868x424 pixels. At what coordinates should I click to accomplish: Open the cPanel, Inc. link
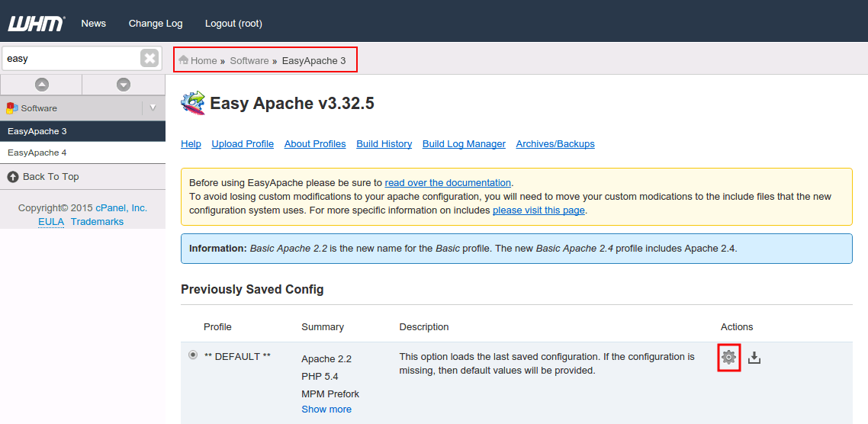121,208
